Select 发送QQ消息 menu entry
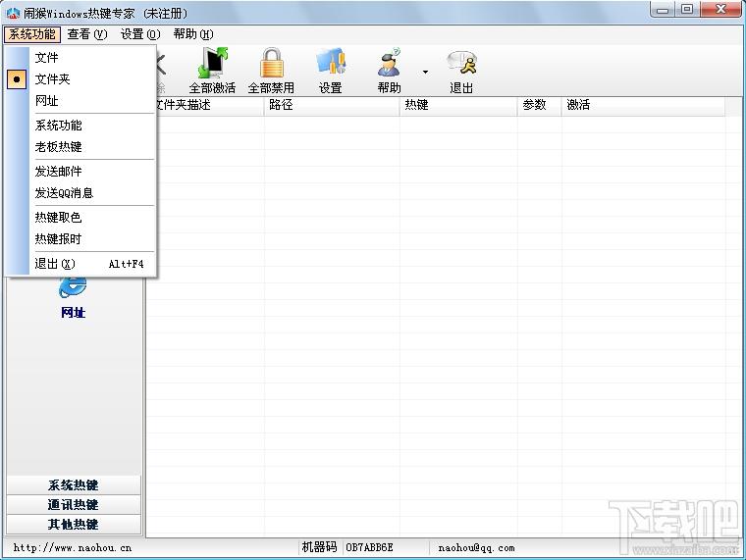 click(x=93, y=193)
